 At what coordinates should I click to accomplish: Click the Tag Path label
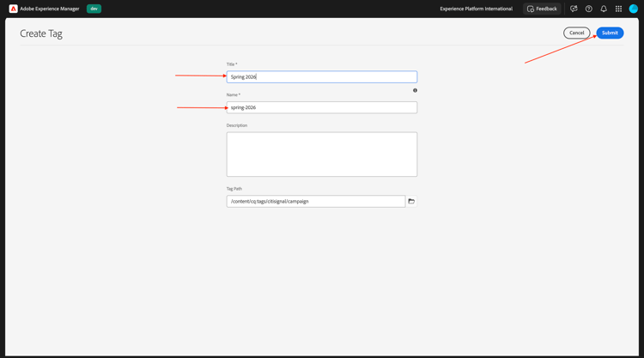pyautogui.click(x=234, y=189)
